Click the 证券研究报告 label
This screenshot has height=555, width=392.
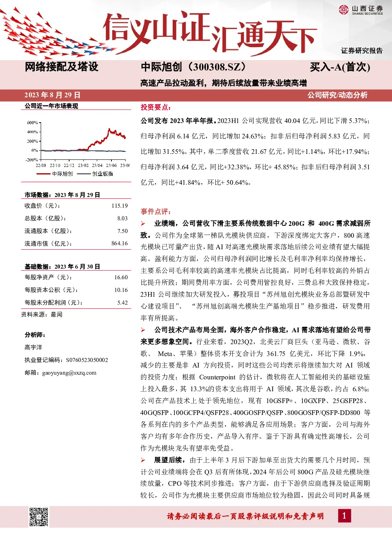pos(362,51)
